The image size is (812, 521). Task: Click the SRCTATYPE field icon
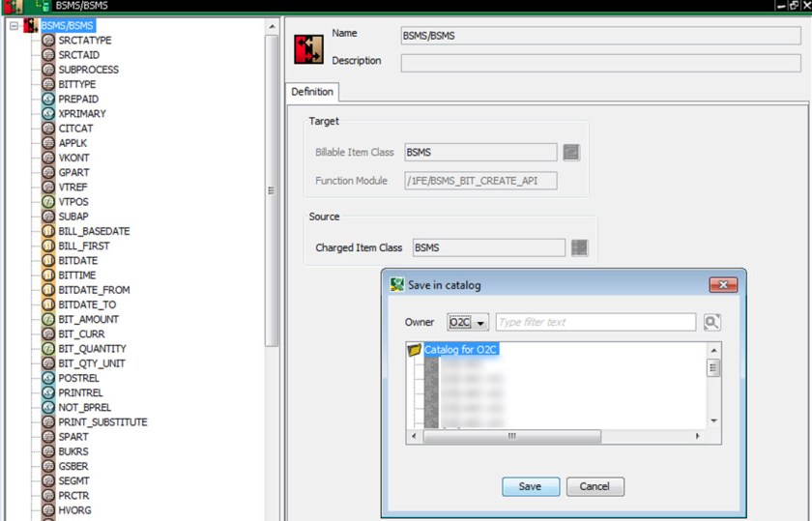48,40
